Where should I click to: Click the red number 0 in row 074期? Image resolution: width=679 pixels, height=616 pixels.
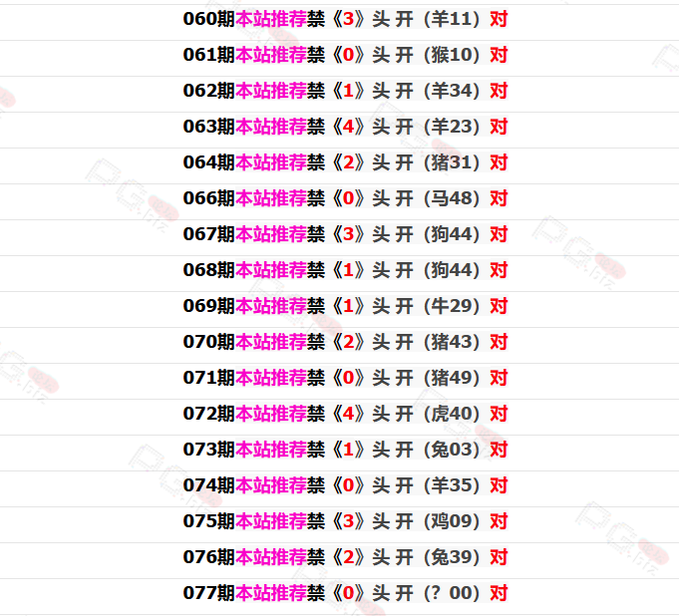[x=349, y=486]
